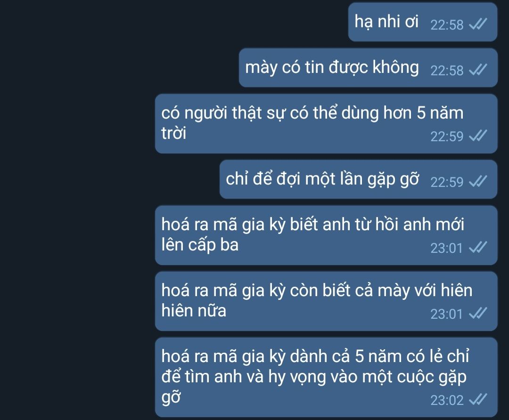Viewport: 509px width, 420px height.
Task: Click read ticks on "lên cấp ba" message
Action: [x=478, y=248]
